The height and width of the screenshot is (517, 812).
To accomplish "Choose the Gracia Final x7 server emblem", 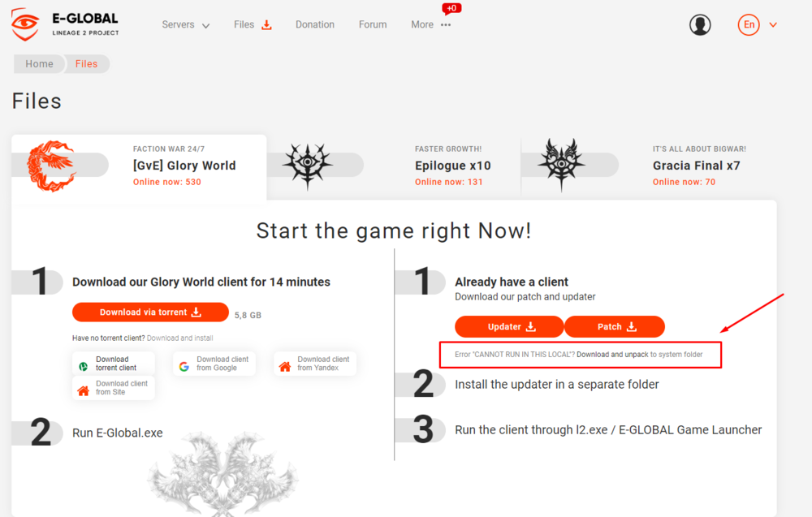I will tap(561, 163).
